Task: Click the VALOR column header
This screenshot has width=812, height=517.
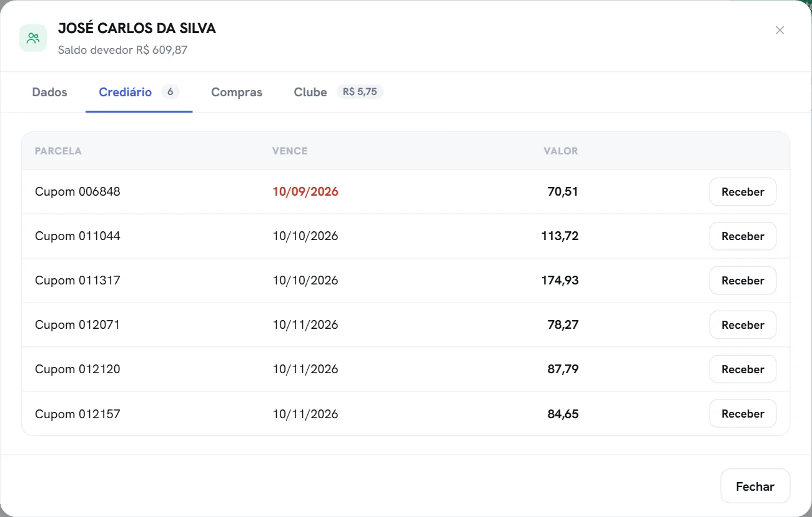Action: 561,151
